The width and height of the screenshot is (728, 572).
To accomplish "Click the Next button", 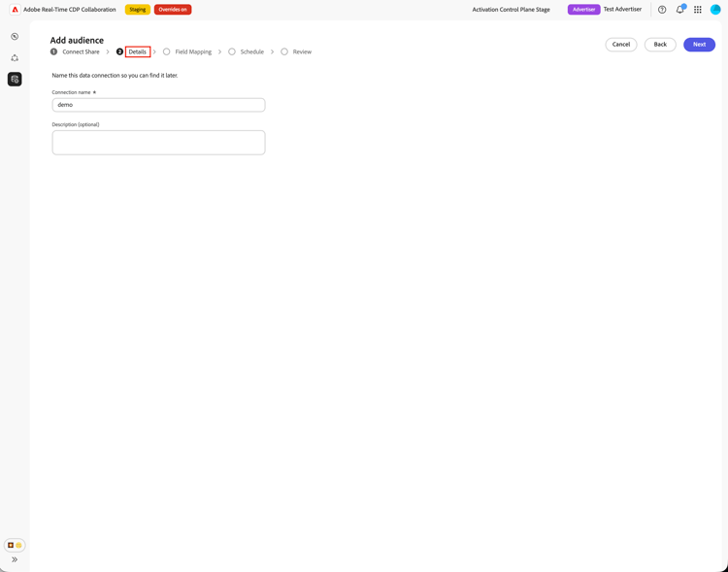I will pos(699,44).
